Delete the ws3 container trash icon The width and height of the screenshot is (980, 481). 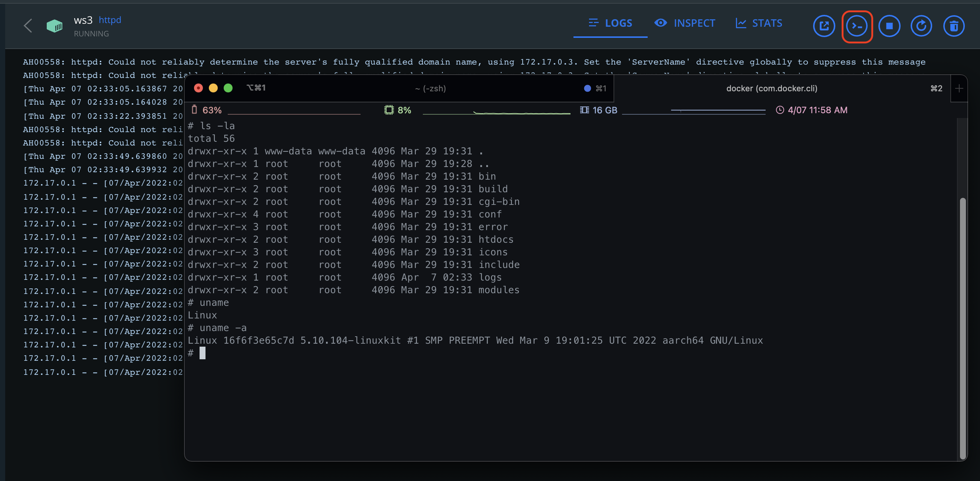(x=953, y=26)
